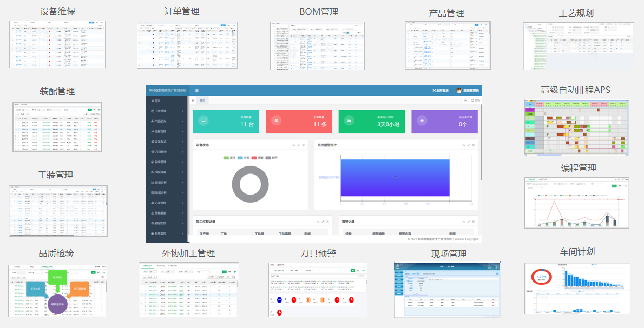This screenshot has height=328, width=644.
Task: Click the eye icon on purple 运行中产线 card
Action: point(422,121)
